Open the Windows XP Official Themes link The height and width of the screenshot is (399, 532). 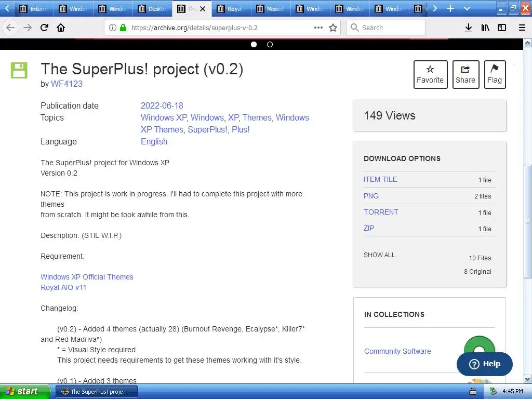87,277
